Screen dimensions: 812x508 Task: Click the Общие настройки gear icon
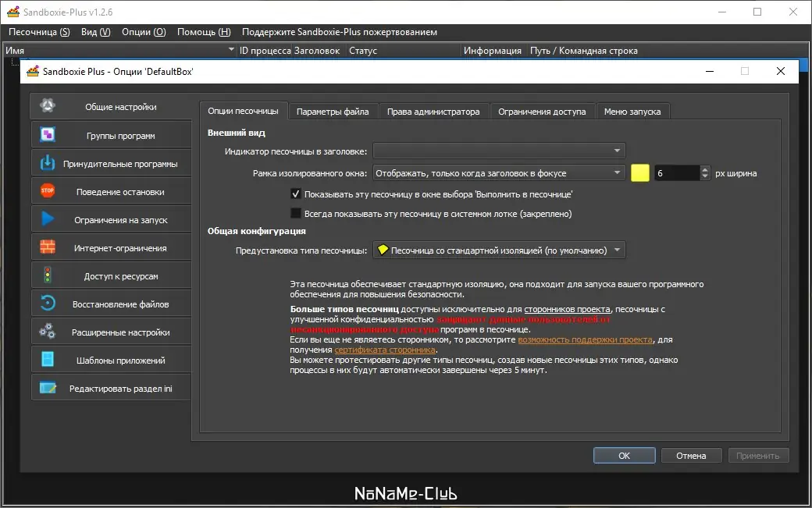point(48,106)
